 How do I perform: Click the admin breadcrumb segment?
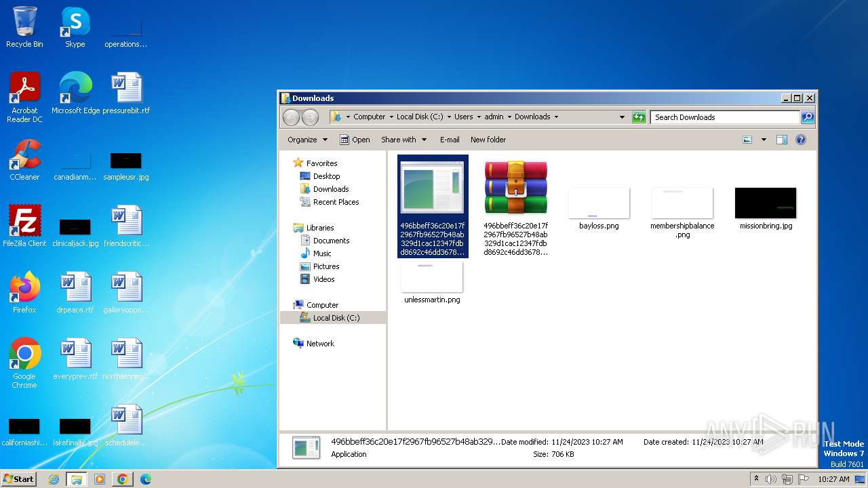click(x=494, y=117)
